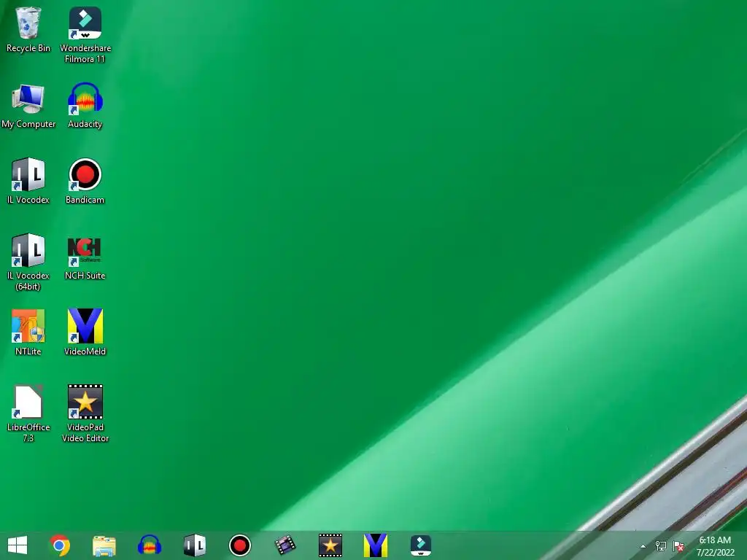Select the VideoMeld desktop shortcut
Screen dimensions: 747x560
click(85, 332)
